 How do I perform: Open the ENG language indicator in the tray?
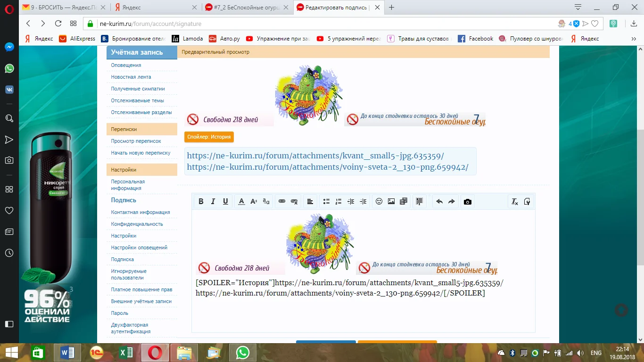click(596, 353)
